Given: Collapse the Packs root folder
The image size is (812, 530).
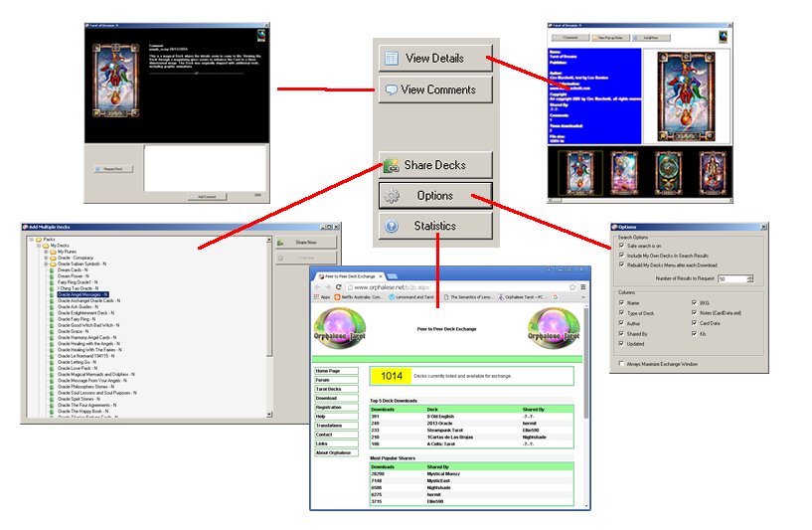Looking at the screenshot, I should 32,240.
